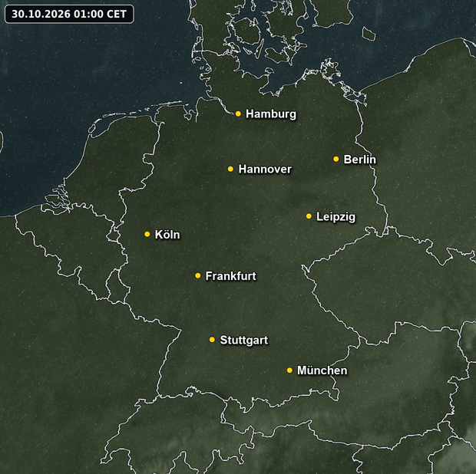Click the München city marker dot
The width and height of the screenshot is (476, 474).
(289, 370)
